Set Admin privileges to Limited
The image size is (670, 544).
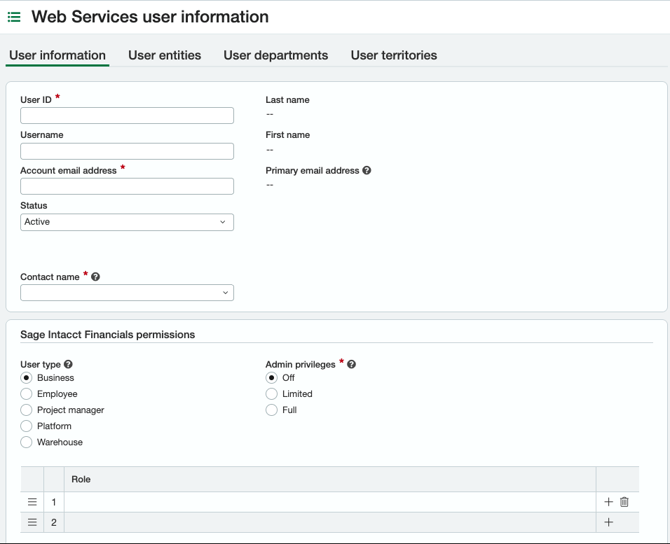point(272,394)
